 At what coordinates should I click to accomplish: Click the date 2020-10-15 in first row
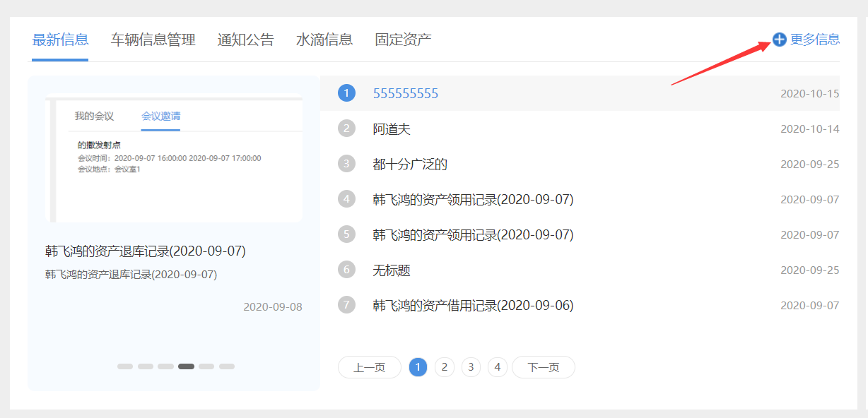[810, 94]
